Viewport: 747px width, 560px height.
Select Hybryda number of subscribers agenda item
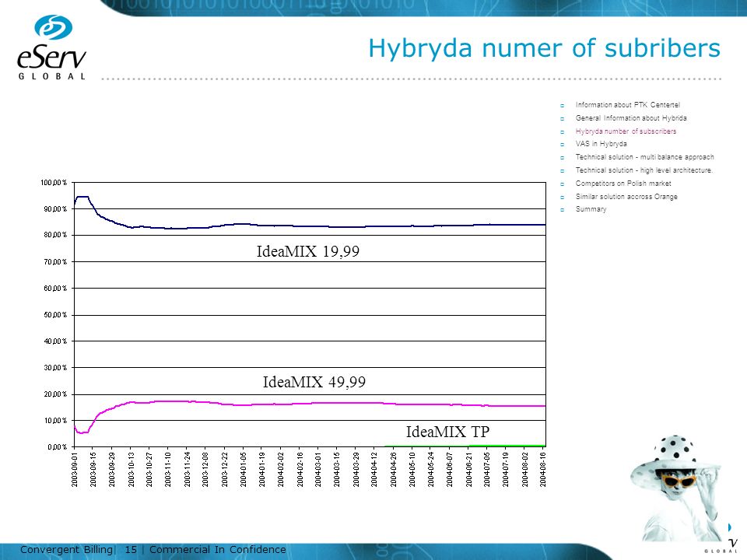pos(626,131)
